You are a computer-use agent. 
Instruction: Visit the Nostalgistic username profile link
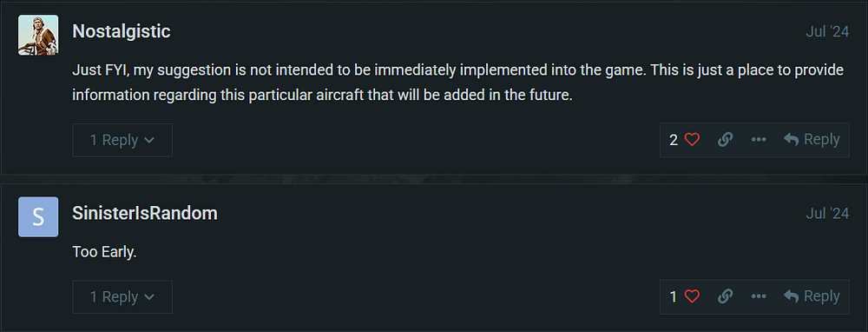tap(122, 31)
